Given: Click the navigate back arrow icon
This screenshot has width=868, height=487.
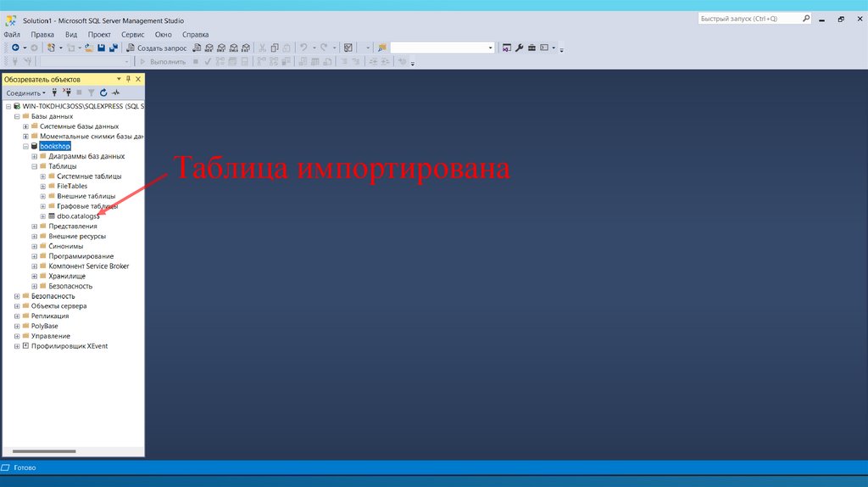Looking at the screenshot, I should pos(15,48).
